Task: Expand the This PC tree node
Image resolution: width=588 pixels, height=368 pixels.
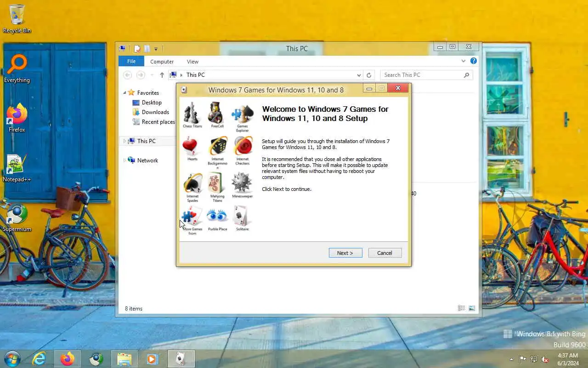Action: (124, 141)
